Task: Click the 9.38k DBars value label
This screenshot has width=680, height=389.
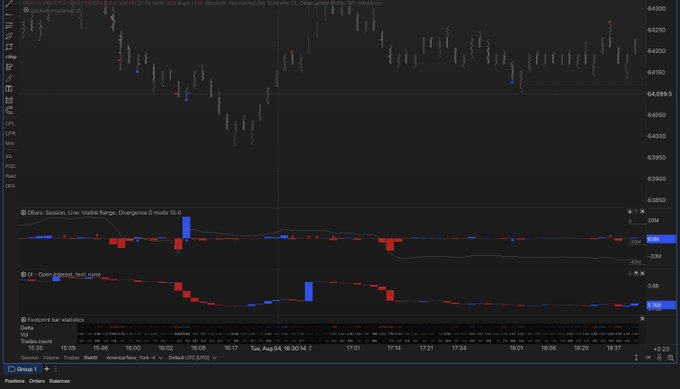Action: click(x=661, y=239)
